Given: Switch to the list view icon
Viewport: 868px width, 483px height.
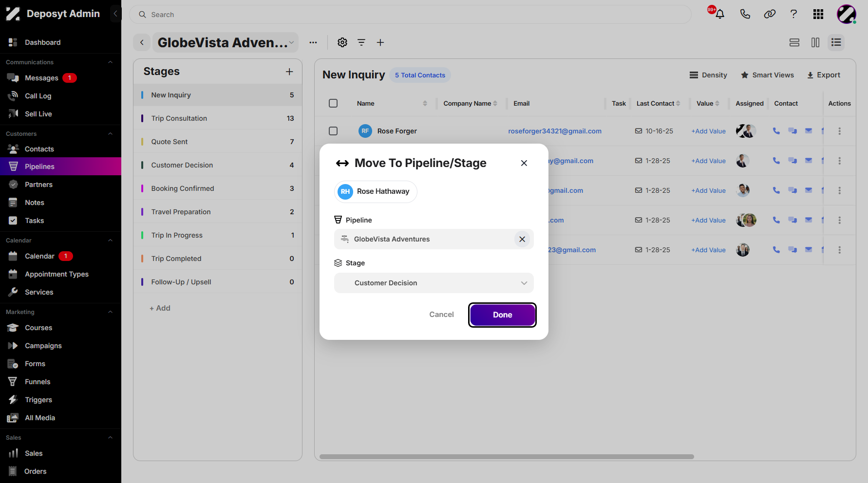Looking at the screenshot, I should point(836,42).
